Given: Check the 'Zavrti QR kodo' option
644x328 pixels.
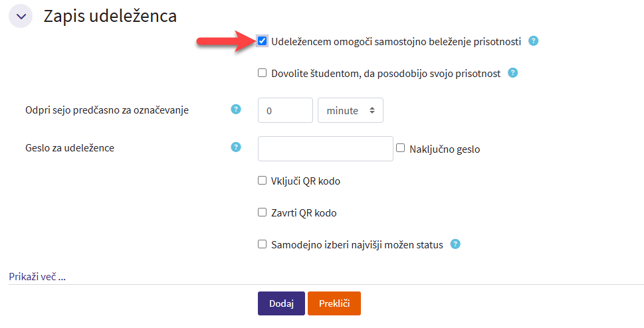Looking at the screenshot, I should [x=263, y=212].
